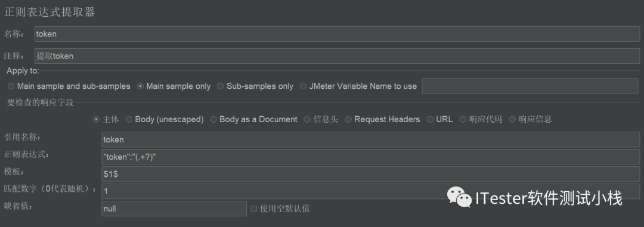Choose URL radio button

coord(430,119)
